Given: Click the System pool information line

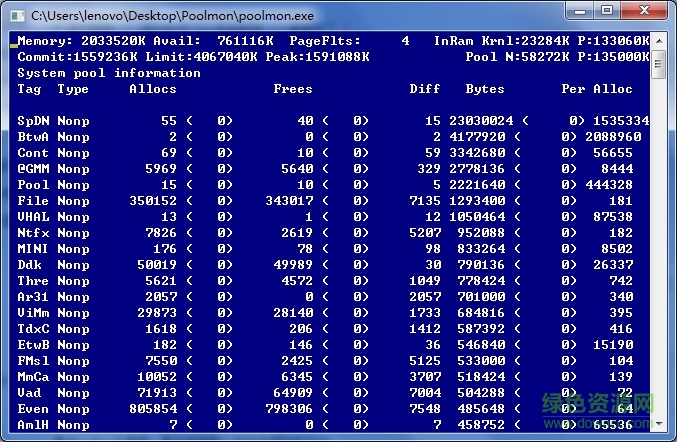Looking at the screenshot, I should [x=109, y=73].
